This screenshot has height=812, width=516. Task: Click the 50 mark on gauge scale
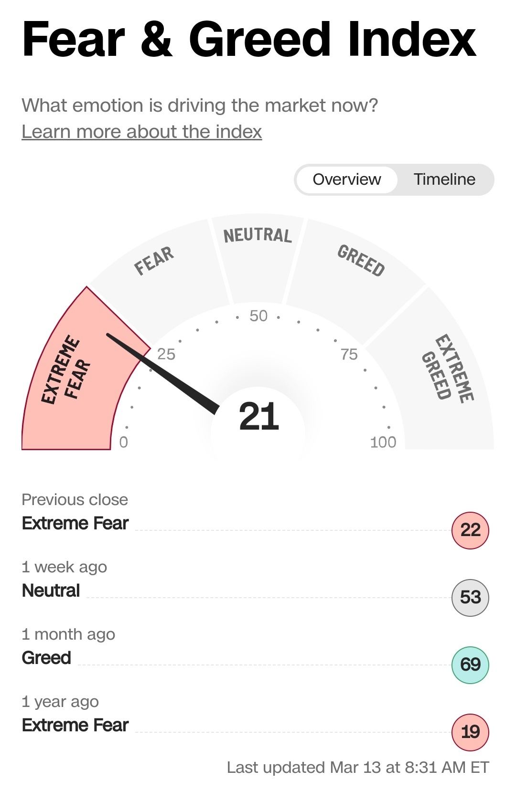click(258, 316)
